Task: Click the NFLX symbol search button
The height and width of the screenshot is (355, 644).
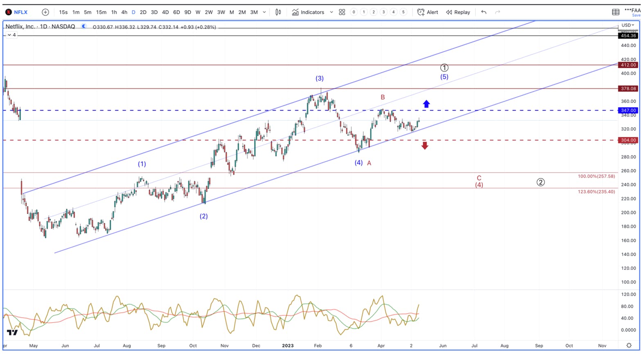Action: point(17,12)
